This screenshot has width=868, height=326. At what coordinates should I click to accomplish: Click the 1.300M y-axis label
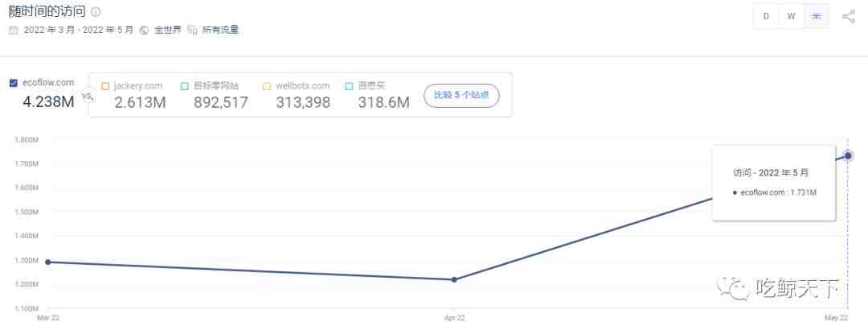point(26,260)
